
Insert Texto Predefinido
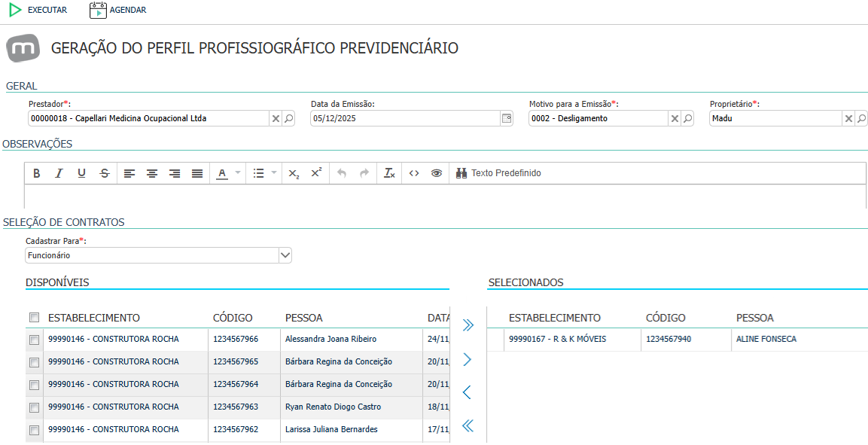pyautogui.click(x=499, y=173)
